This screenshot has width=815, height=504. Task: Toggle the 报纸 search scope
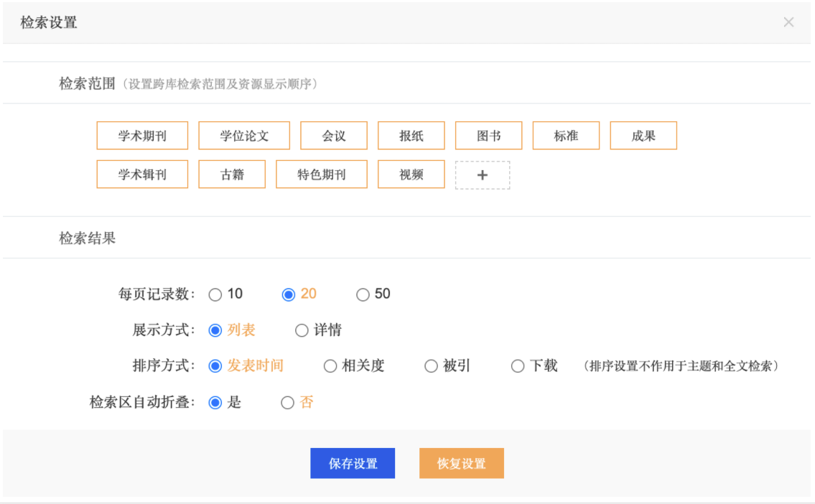(411, 135)
